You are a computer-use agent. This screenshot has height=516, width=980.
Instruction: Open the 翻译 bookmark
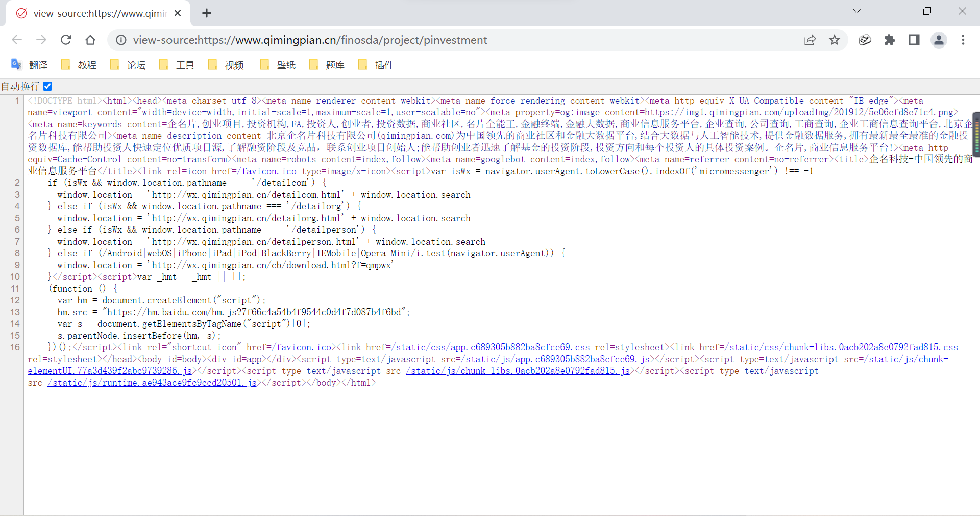coord(30,65)
